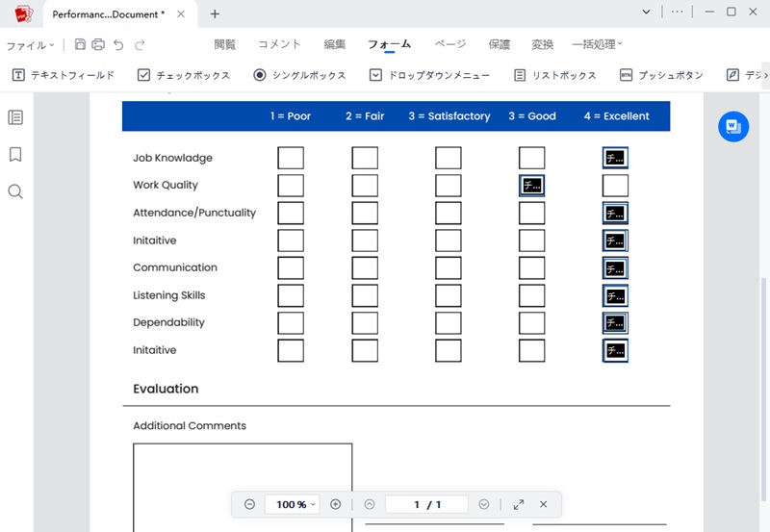Open the thumbnails panel in the sidebar
The height and width of the screenshot is (532, 770).
point(15,117)
